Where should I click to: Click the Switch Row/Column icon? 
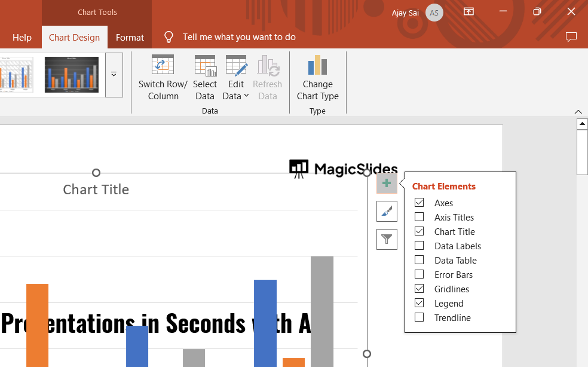pos(163,65)
